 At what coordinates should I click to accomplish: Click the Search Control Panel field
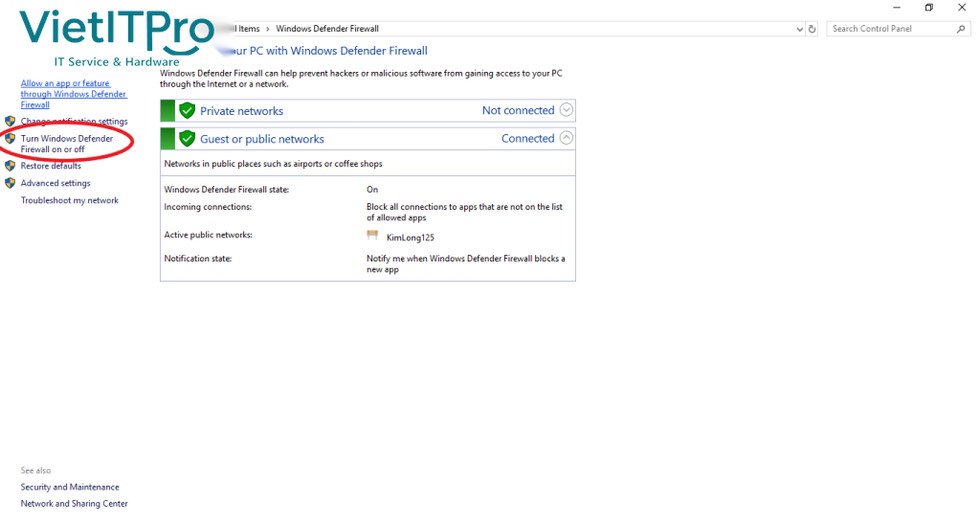[x=899, y=29]
